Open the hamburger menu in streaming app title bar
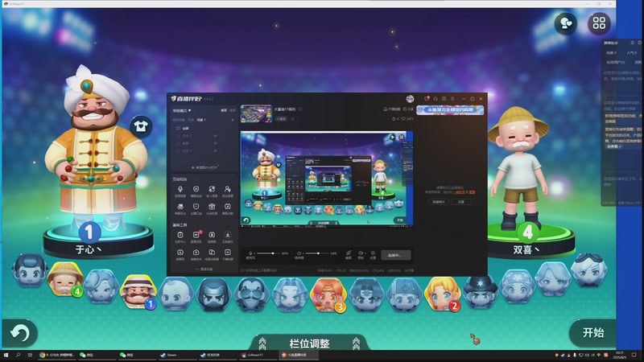 pyautogui.click(x=452, y=98)
